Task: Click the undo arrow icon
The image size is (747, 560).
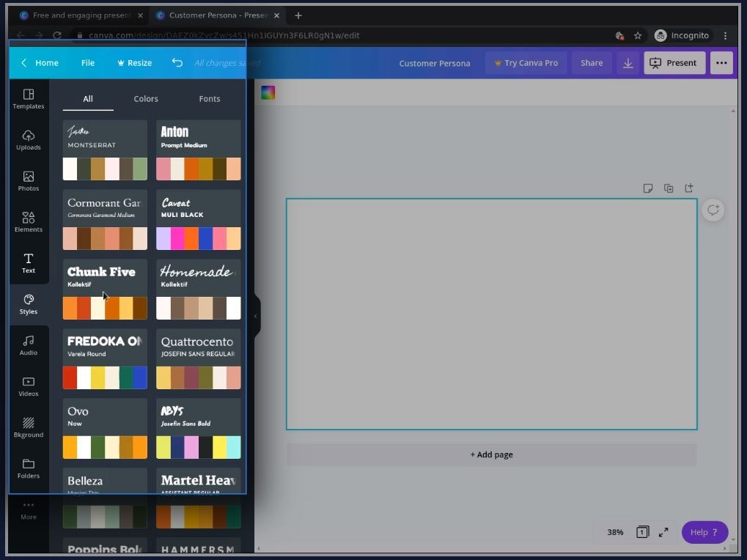Action: click(177, 63)
